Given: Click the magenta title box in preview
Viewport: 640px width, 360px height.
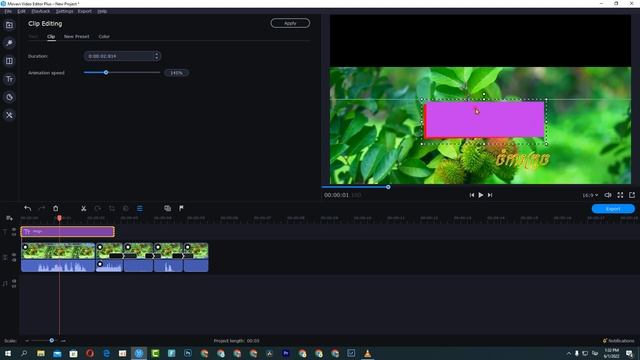Looking at the screenshot, I should coord(484,120).
